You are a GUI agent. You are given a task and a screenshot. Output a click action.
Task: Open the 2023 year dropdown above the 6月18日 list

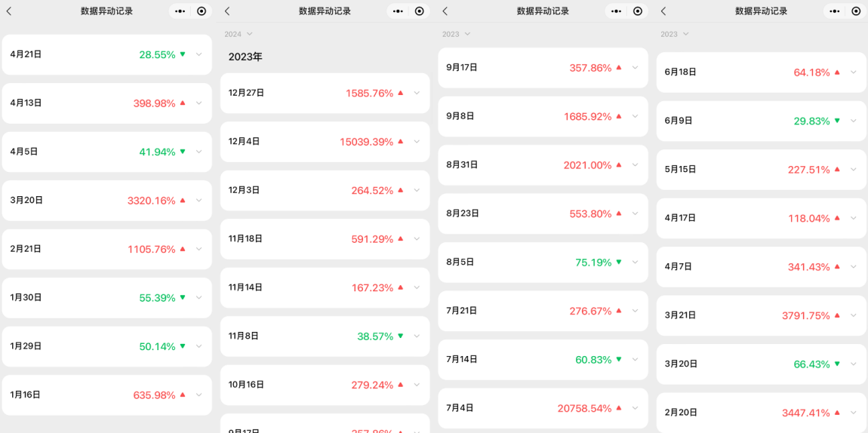click(675, 34)
